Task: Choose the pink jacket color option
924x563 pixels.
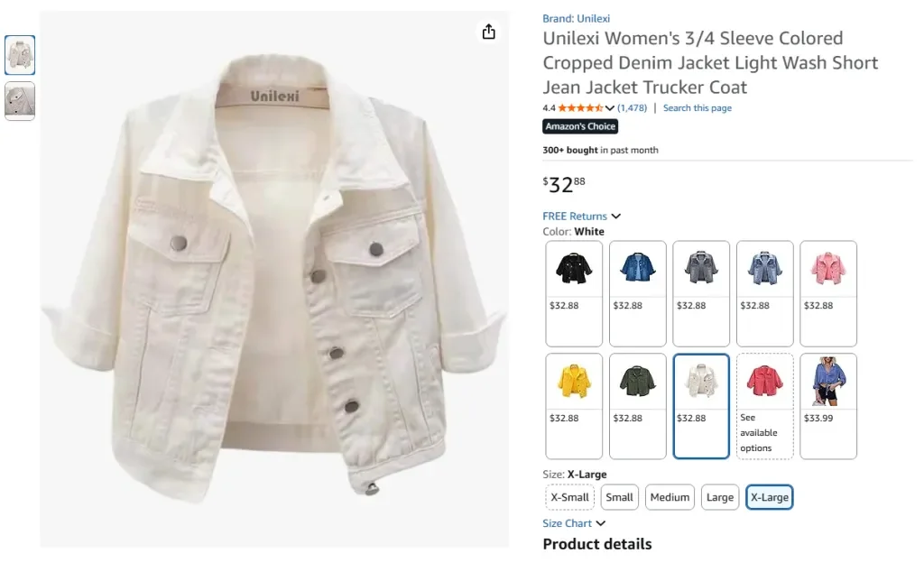Action: [828, 269]
